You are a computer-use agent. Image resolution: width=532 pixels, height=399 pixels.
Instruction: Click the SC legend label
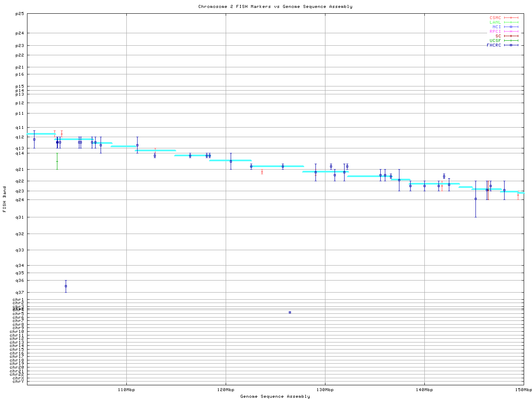tap(498, 36)
